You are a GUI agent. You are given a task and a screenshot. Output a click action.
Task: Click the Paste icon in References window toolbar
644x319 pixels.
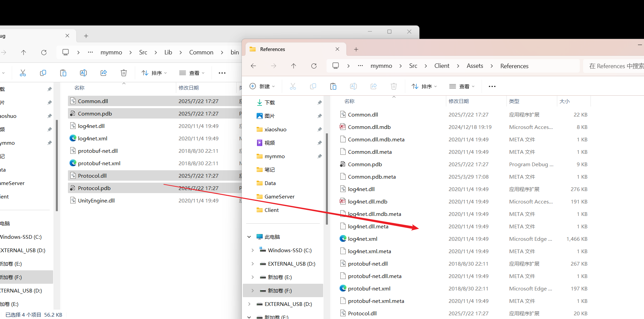pyautogui.click(x=333, y=86)
